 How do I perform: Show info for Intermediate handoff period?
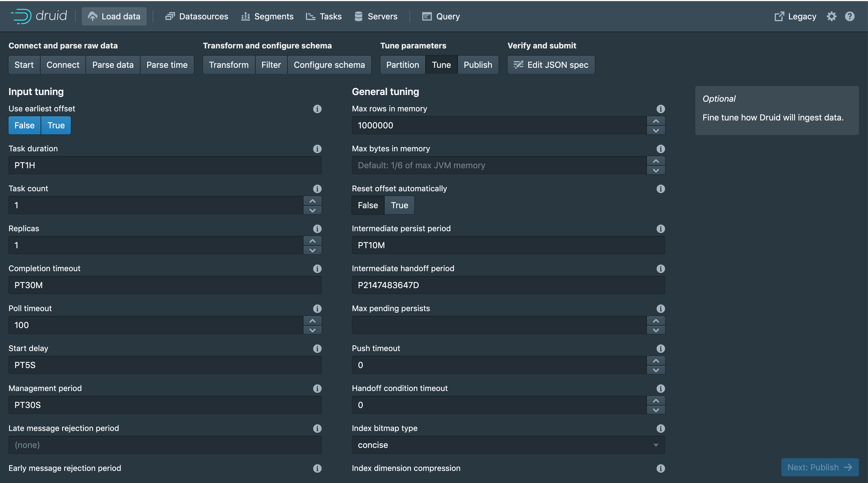point(661,269)
